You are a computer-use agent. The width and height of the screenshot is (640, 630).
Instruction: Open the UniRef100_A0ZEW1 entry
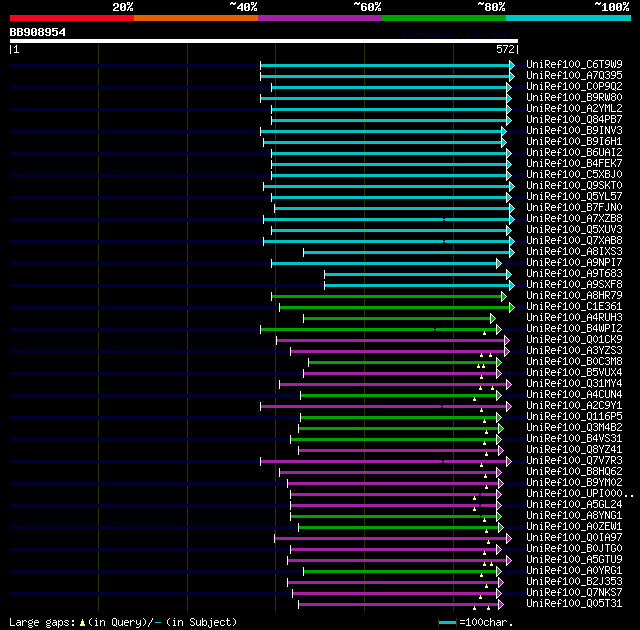pyautogui.click(x=574, y=527)
